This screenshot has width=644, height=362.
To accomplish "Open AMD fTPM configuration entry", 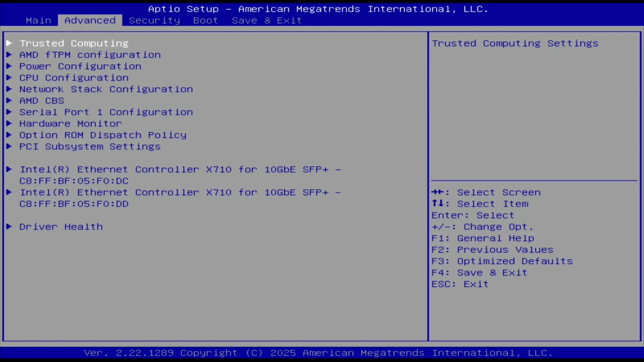I will 90,55.
